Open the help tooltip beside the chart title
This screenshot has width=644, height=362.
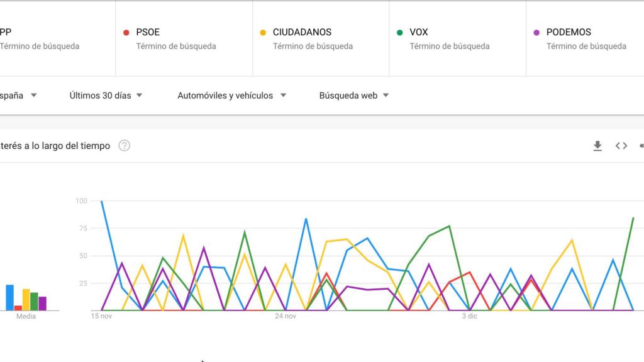(123, 145)
